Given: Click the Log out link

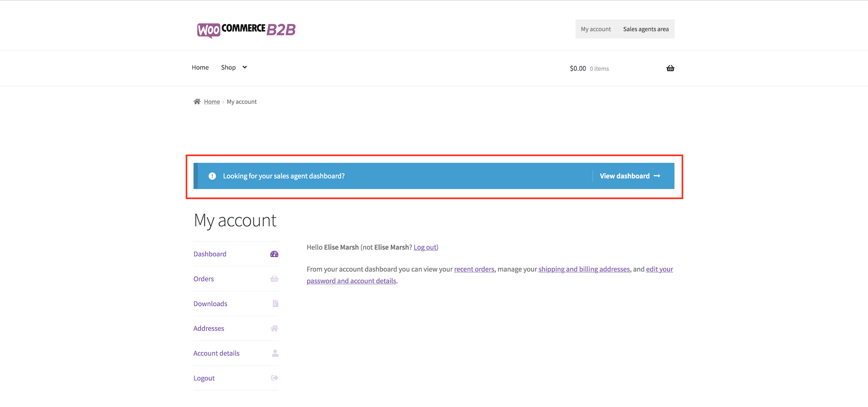Looking at the screenshot, I should point(425,247).
